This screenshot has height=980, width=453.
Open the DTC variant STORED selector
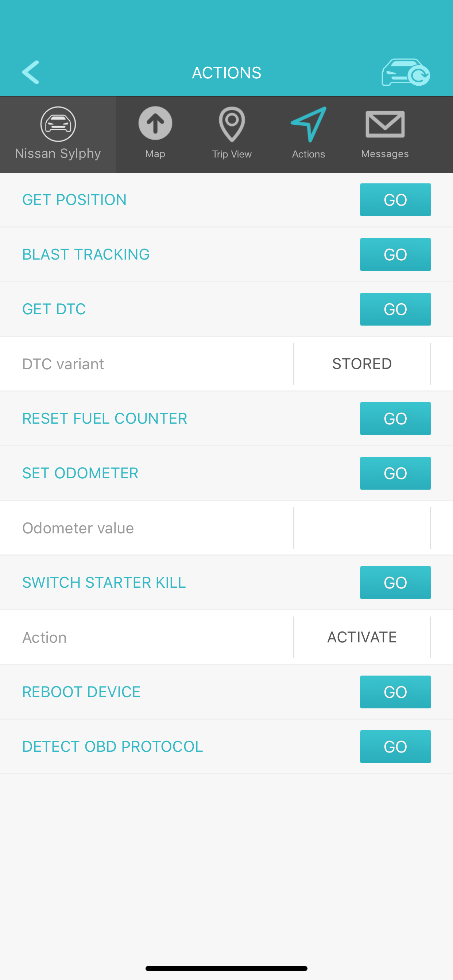(x=362, y=364)
